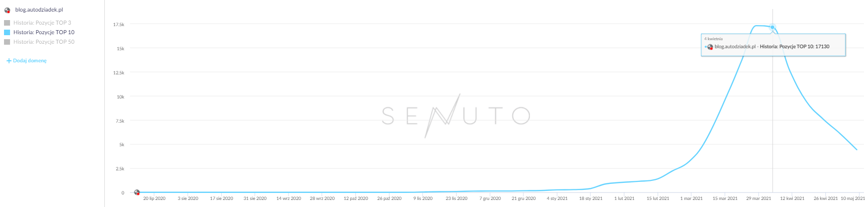Screen dimensions: 868x207
Task: Click the blue swatch next to Pozycje TOP 10
Action: (7, 32)
